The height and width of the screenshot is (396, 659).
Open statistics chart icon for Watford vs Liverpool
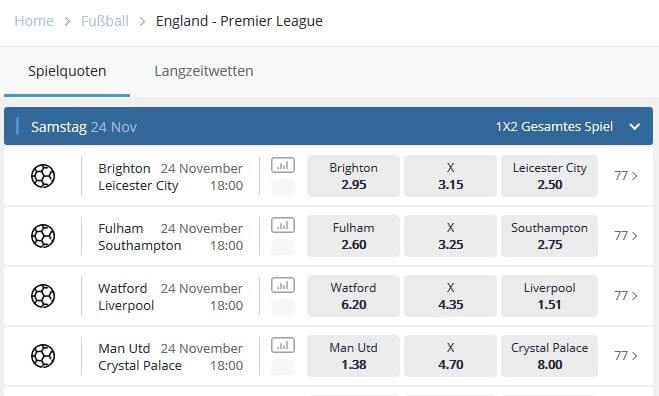(x=283, y=285)
